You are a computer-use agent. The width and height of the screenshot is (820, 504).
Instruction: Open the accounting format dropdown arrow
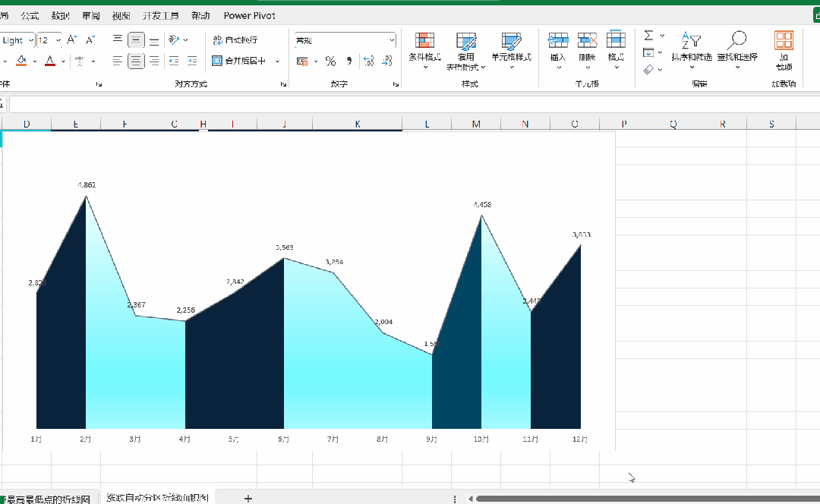(x=316, y=61)
